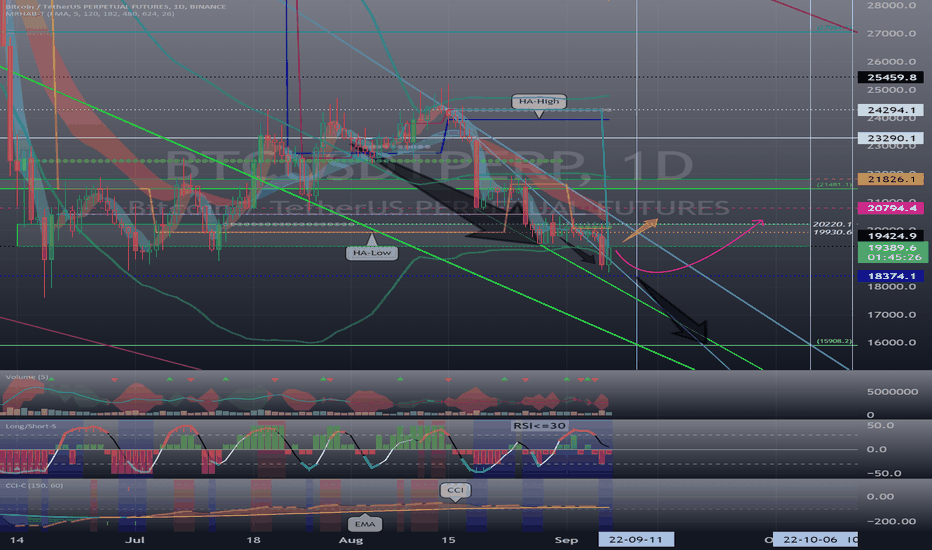Click the blue 18374.1 price label

pos(890,276)
